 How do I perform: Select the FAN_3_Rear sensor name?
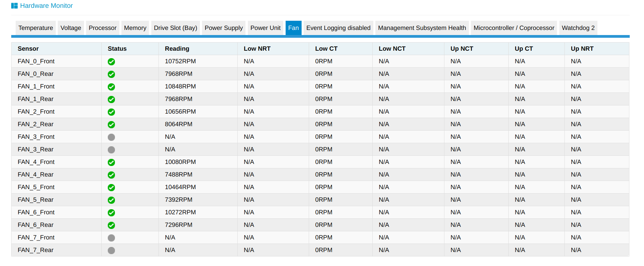(35, 149)
